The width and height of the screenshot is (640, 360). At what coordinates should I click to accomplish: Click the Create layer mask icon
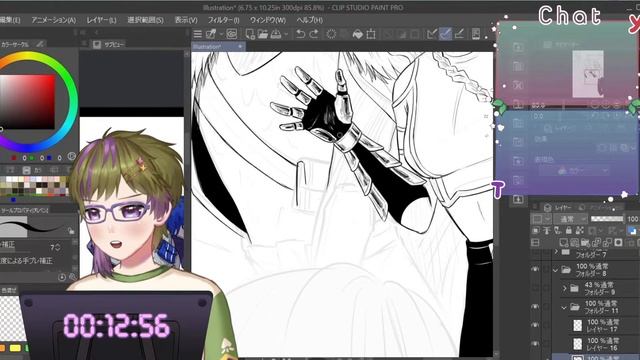[x=618, y=242]
